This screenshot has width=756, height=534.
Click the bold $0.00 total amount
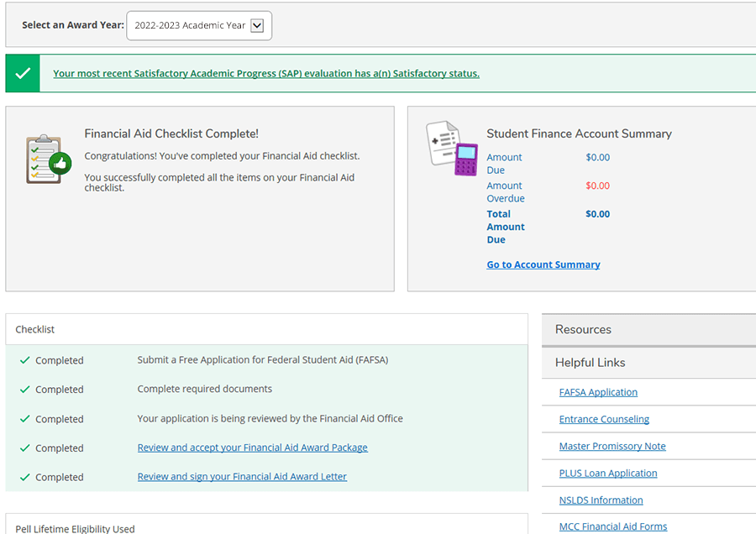click(597, 214)
